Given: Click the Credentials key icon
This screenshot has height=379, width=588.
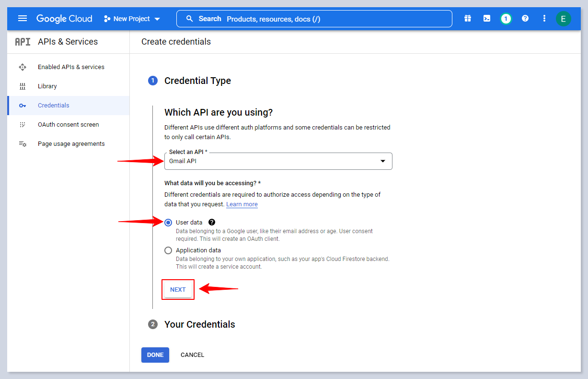Looking at the screenshot, I should click(22, 106).
